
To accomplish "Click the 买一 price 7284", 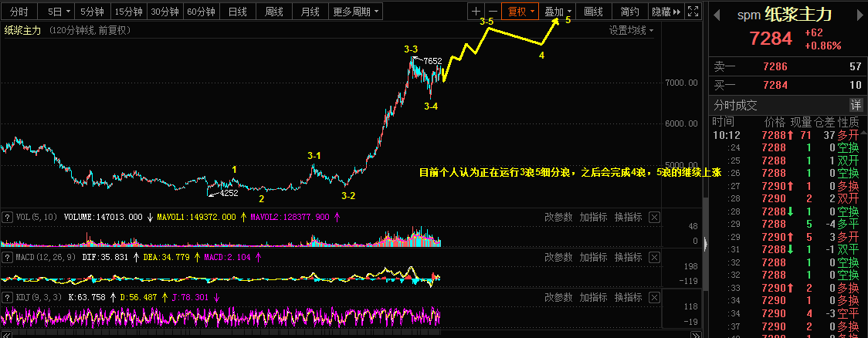I will [775, 85].
